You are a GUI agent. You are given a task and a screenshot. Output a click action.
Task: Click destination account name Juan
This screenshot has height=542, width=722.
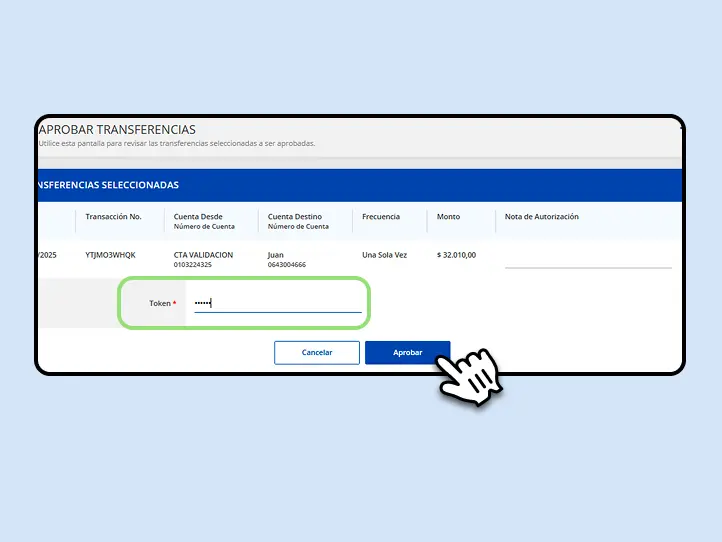[x=275, y=255]
